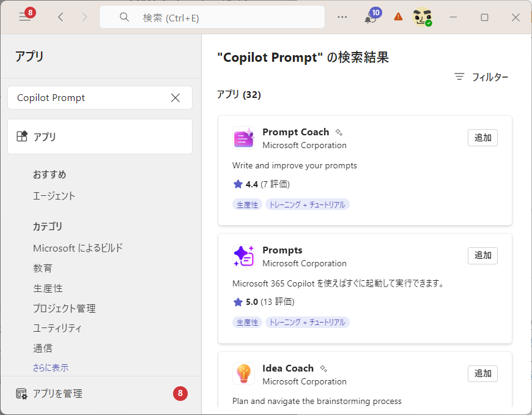Open アプリを管理 at the bottom
This screenshot has width=532, height=415.
click(57, 394)
